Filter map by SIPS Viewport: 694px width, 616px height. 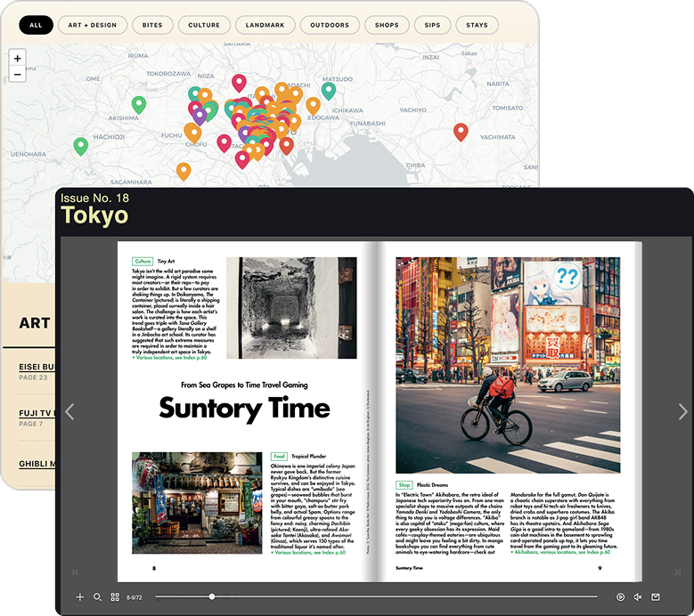(x=432, y=25)
